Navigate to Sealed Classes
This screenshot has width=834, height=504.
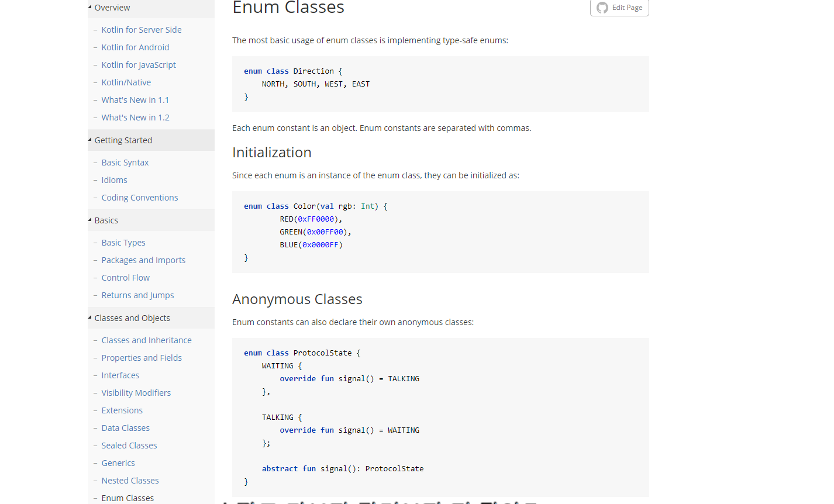click(129, 446)
